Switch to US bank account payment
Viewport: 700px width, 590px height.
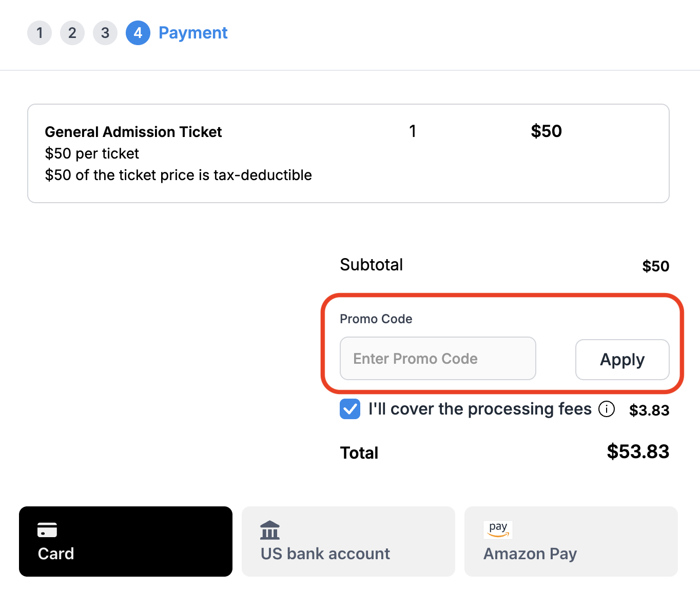325,554
